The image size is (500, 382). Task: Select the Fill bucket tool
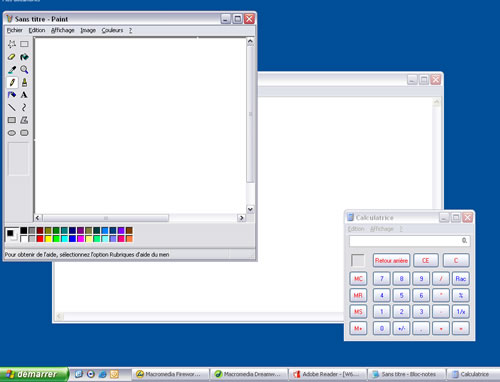point(24,57)
